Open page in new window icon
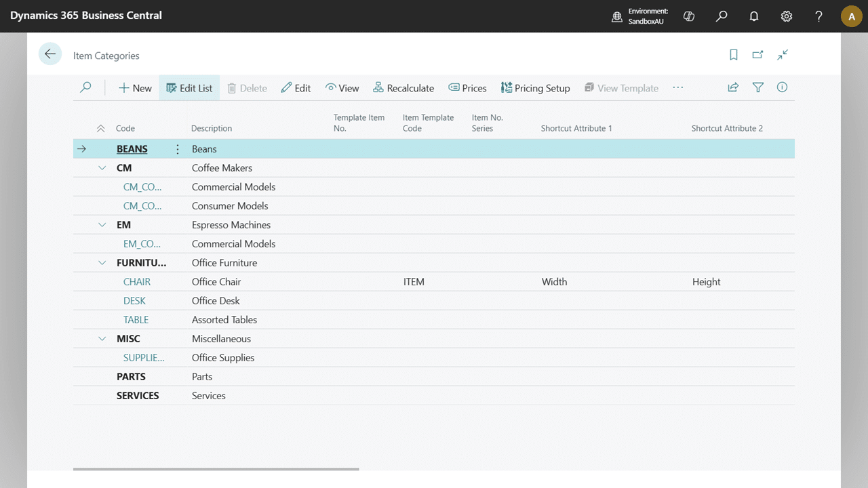Image resolution: width=868 pixels, height=488 pixels. coord(758,55)
